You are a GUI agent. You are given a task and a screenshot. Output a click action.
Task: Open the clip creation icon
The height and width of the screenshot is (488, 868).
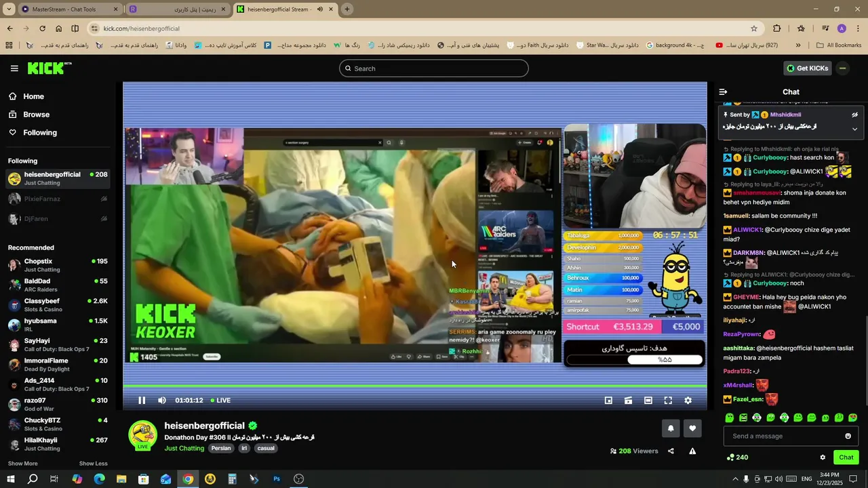pyautogui.click(x=628, y=401)
